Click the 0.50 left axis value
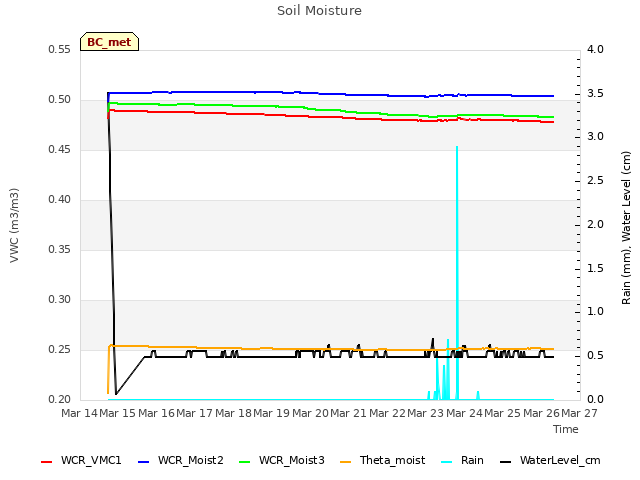 (x=60, y=100)
